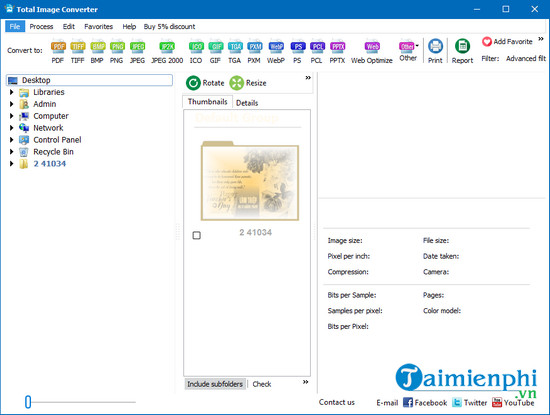Choose BMP as output format
This screenshot has width=550, height=415.
coord(97,51)
